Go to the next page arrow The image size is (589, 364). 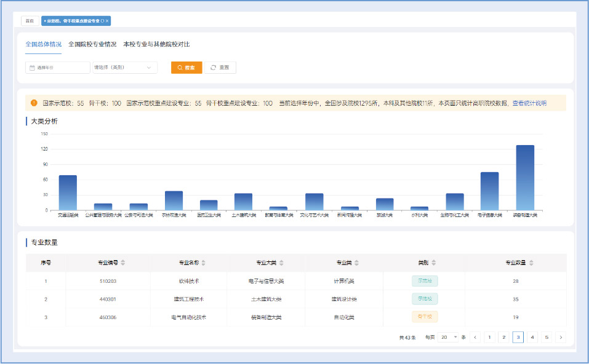[x=560, y=337]
